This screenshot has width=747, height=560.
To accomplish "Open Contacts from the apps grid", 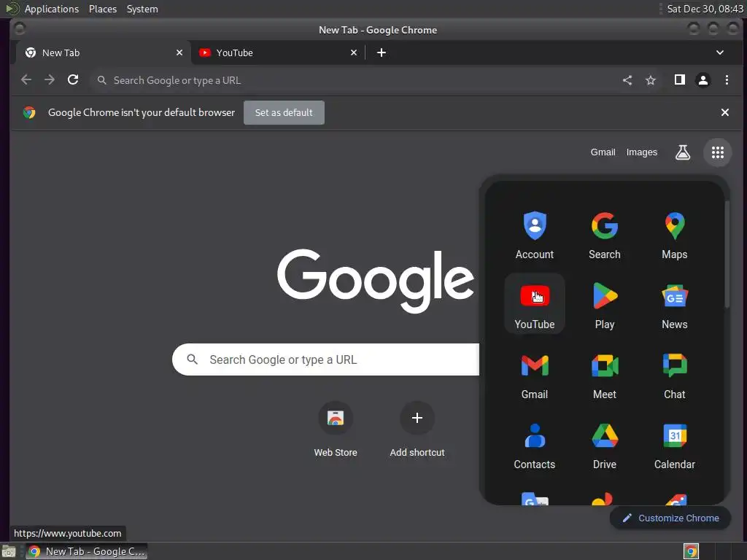I will coord(535,445).
